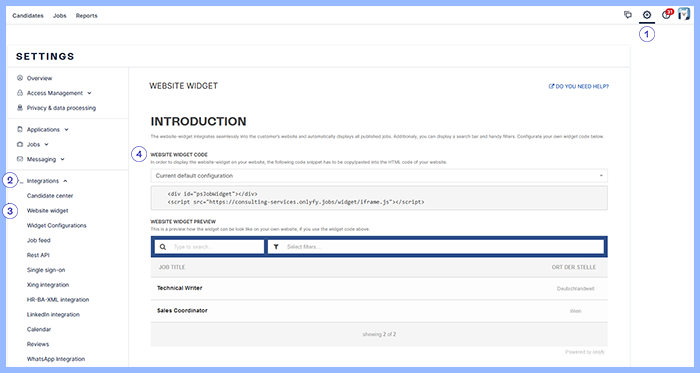Click the showing 2 of 2 footer text

coord(379,334)
